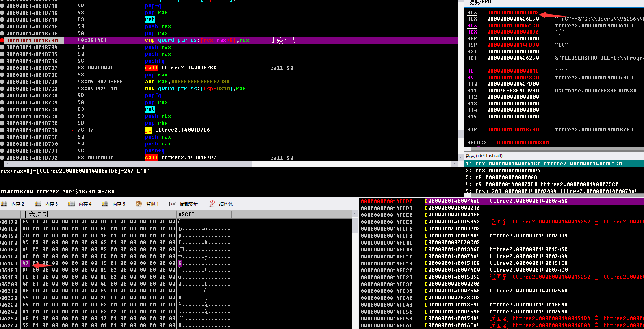Click the highlighted ASCII character G in dump
The height and width of the screenshot is (329, 644).
click(180, 263)
